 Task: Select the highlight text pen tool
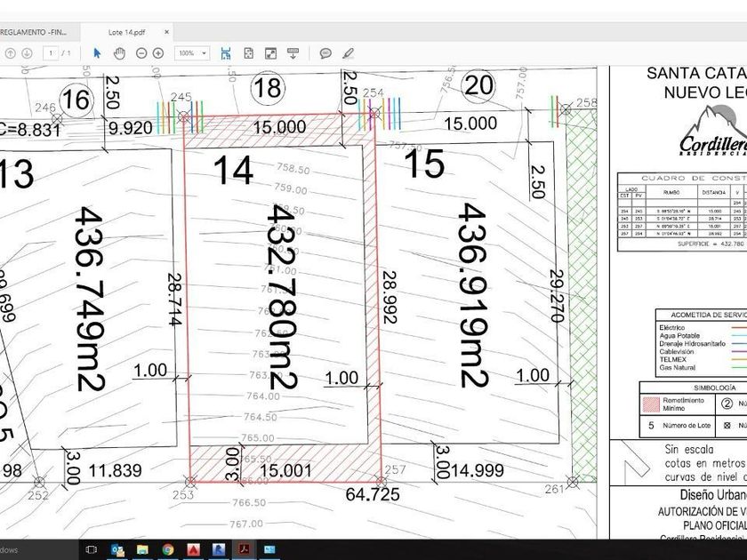tap(349, 53)
